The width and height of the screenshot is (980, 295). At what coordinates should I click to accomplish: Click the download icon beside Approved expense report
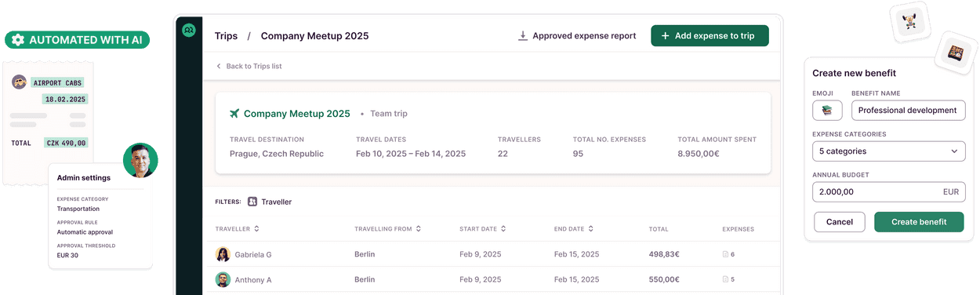tap(523, 36)
